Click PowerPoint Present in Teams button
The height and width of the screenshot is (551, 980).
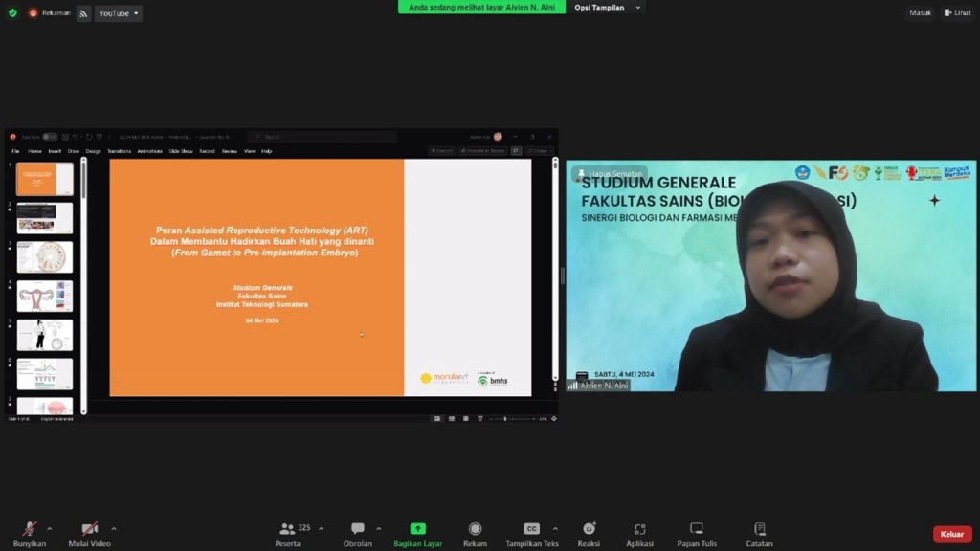point(482,150)
